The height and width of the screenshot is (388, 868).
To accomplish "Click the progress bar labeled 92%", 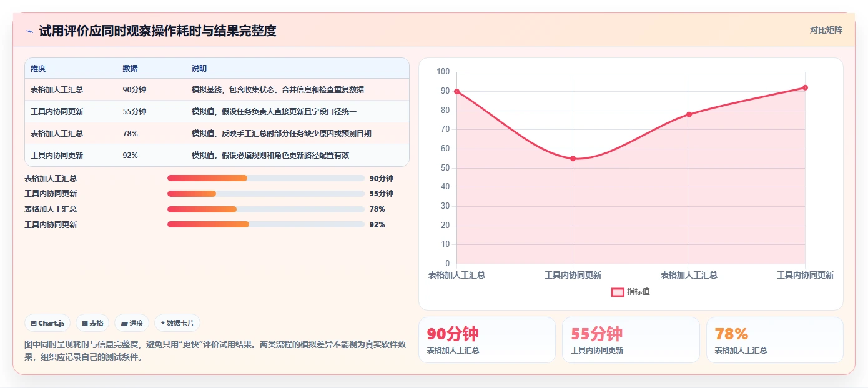I will pos(266,224).
